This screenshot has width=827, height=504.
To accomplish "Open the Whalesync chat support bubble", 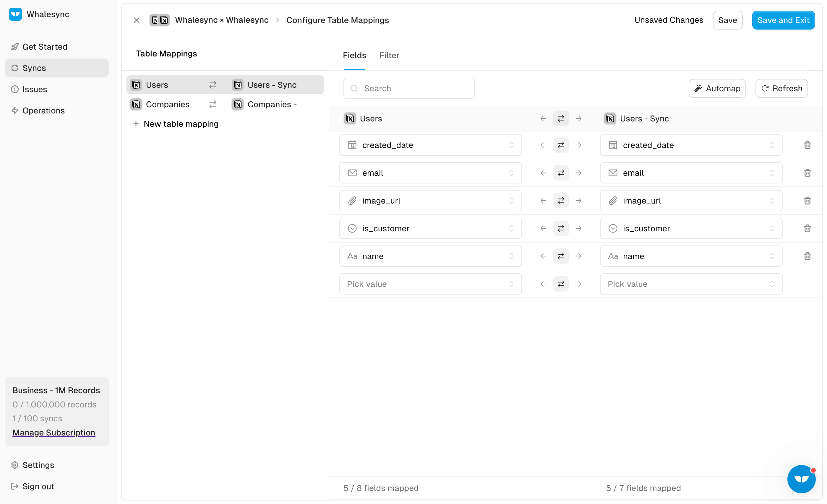I will point(801,479).
